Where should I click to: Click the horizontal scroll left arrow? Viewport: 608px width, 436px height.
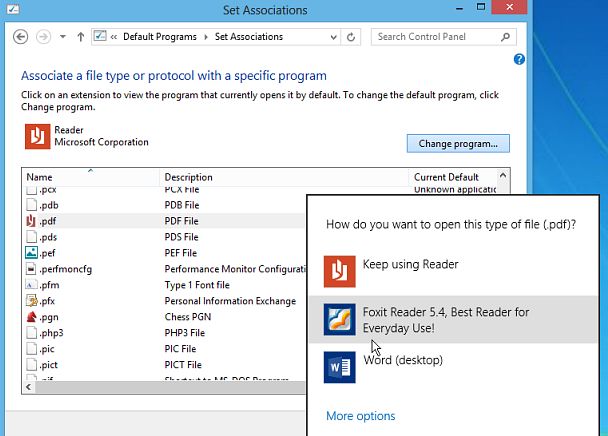pyautogui.click(x=28, y=387)
